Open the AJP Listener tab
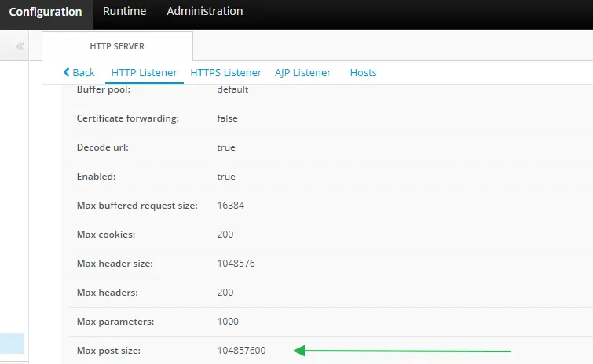Screen dimensions: 593x364 tap(302, 72)
